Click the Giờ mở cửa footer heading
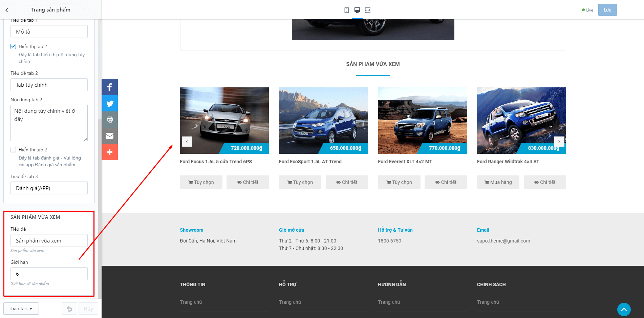The height and width of the screenshot is (318, 644). pyautogui.click(x=292, y=230)
